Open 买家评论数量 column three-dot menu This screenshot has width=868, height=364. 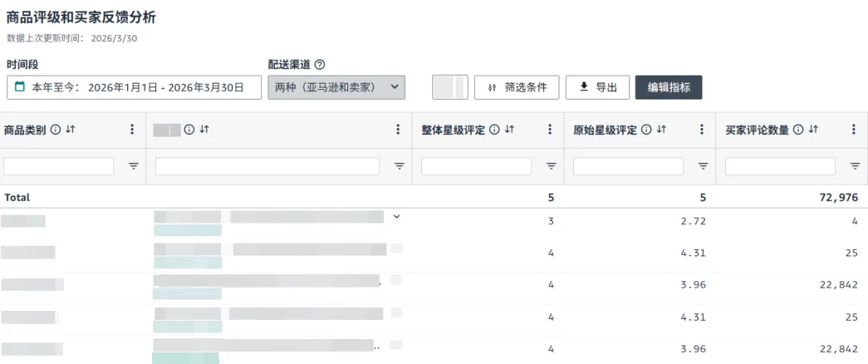click(x=854, y=129)
